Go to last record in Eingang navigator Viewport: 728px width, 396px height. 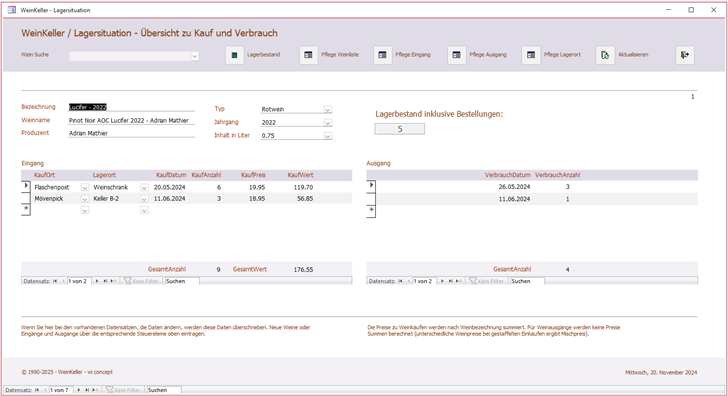point(105,281)
